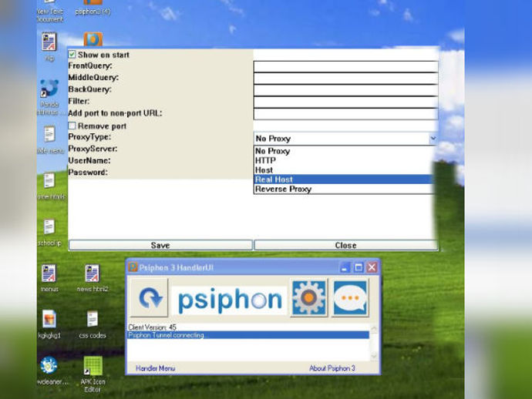
Task: Open the 'menus' desktop icon
Action: click(x=49, y=277)
